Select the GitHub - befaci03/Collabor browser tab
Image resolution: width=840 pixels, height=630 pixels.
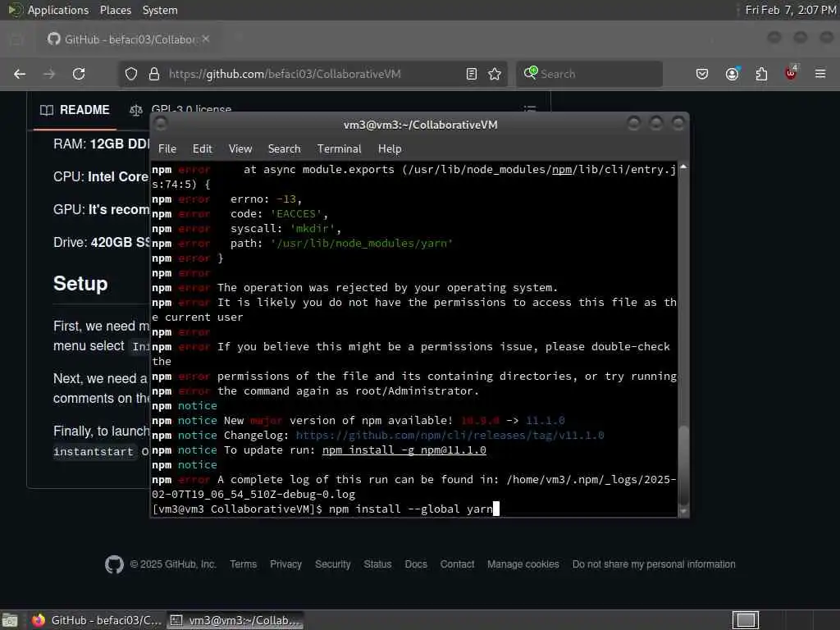coord(129,39)
